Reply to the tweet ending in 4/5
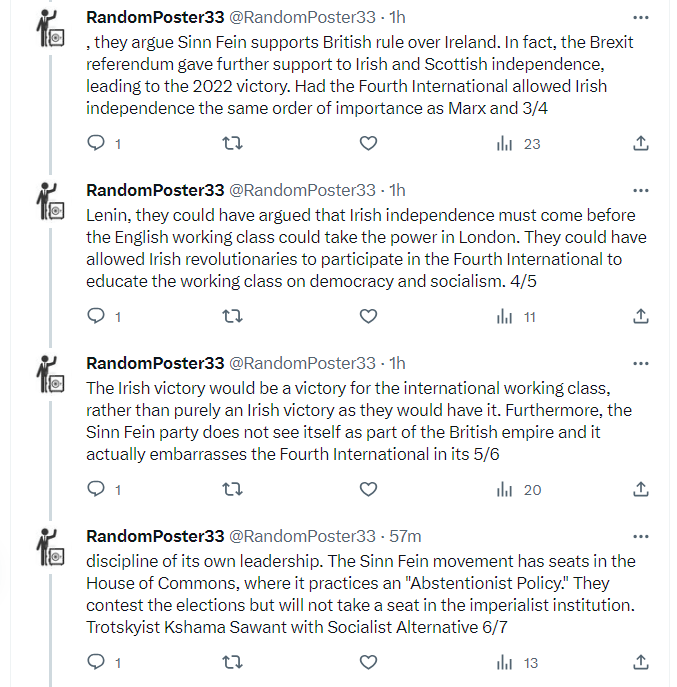This screenshot has width=677, height=687. (97, 317)
